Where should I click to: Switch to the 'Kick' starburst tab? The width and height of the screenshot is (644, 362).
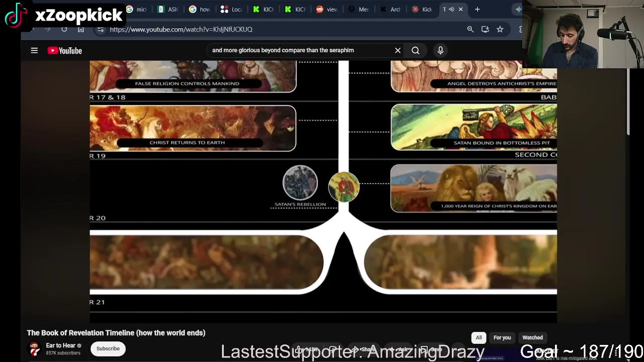422,9
